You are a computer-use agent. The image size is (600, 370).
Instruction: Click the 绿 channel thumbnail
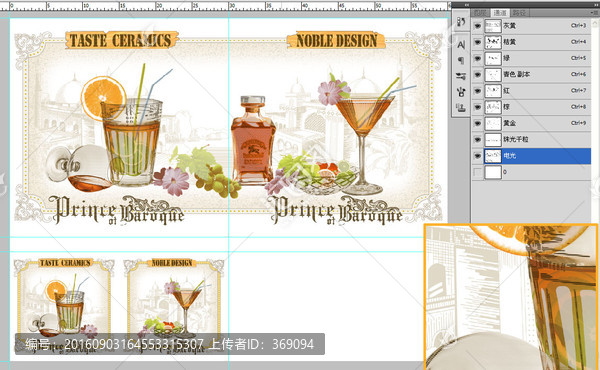[493, 58]
